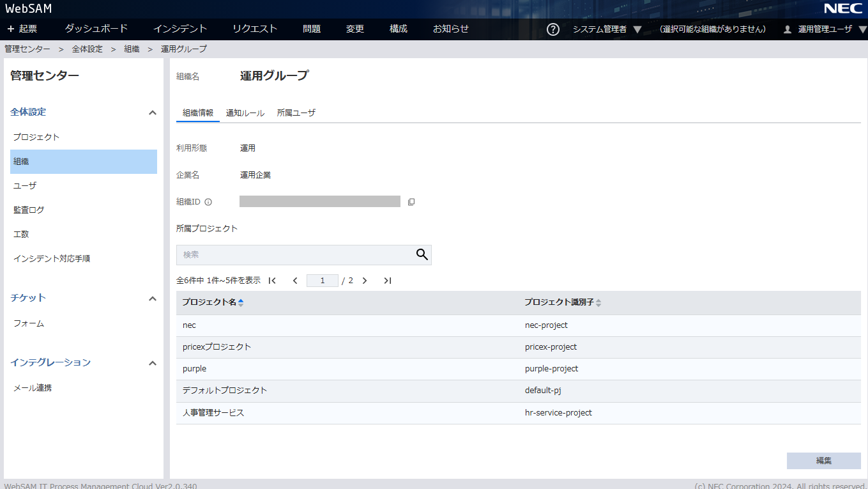Click the 検索 project search field
This screenshot has height=489, width=868.
[x=294, y=254]
